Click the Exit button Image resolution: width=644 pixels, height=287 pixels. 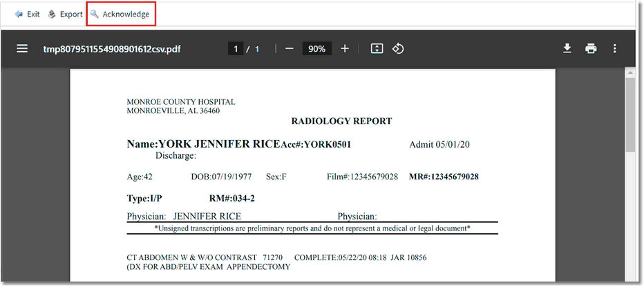pos(27,14)
